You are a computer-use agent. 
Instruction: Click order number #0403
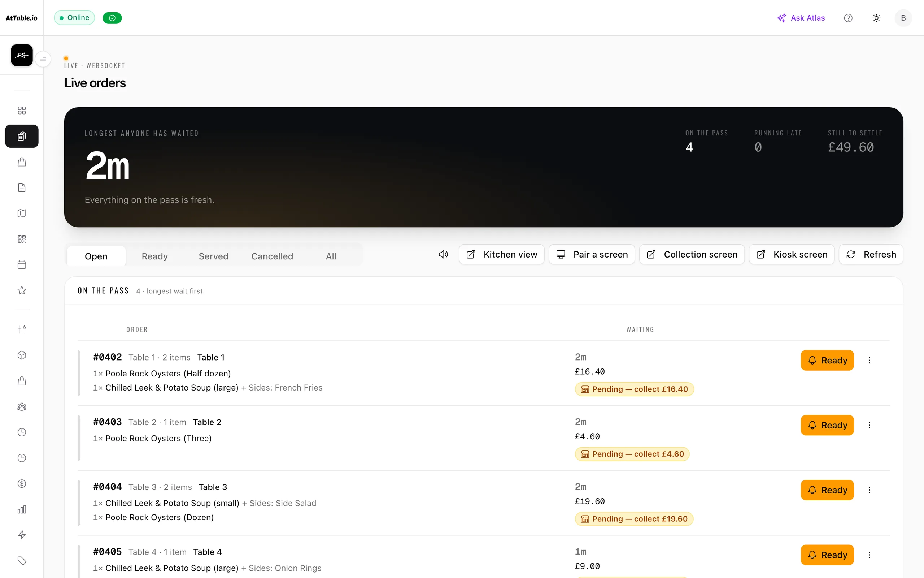107,422
